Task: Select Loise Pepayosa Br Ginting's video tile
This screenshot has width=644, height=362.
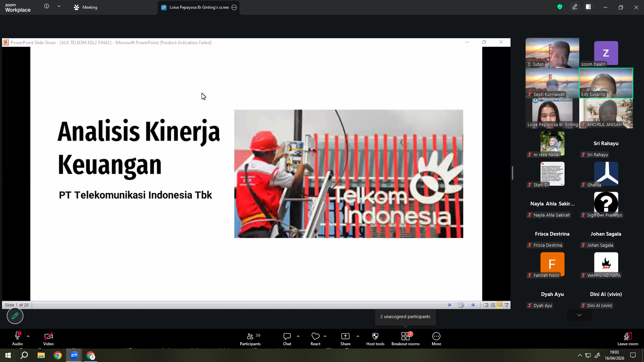Action: pyautogui.click(x=552, y=113)
